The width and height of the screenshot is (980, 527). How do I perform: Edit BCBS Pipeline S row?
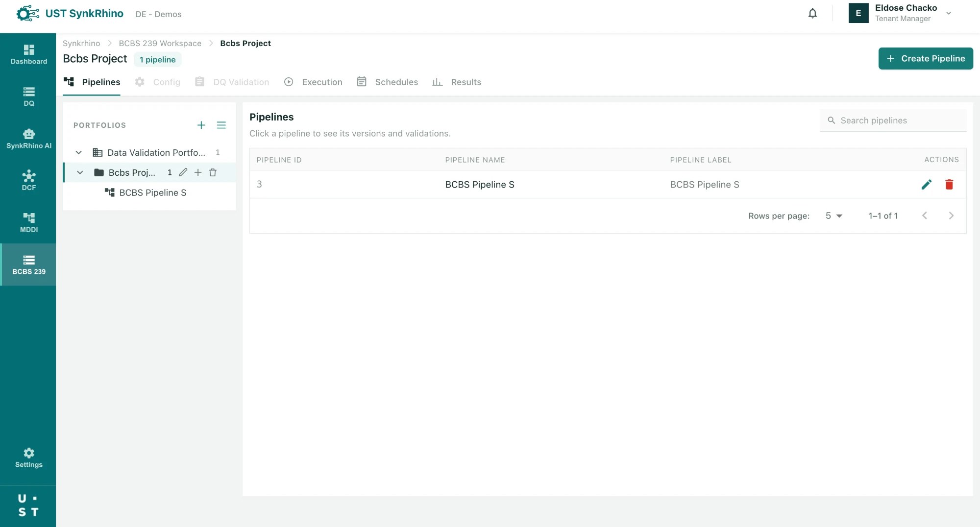coord(926,185)
